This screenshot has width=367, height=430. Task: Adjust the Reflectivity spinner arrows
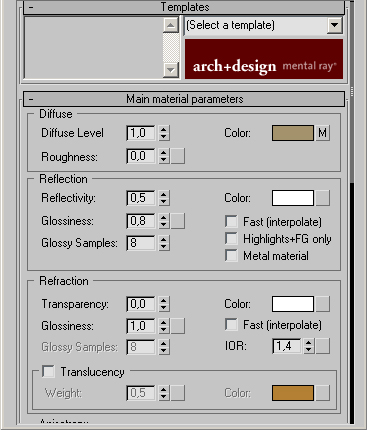[164, 198]
